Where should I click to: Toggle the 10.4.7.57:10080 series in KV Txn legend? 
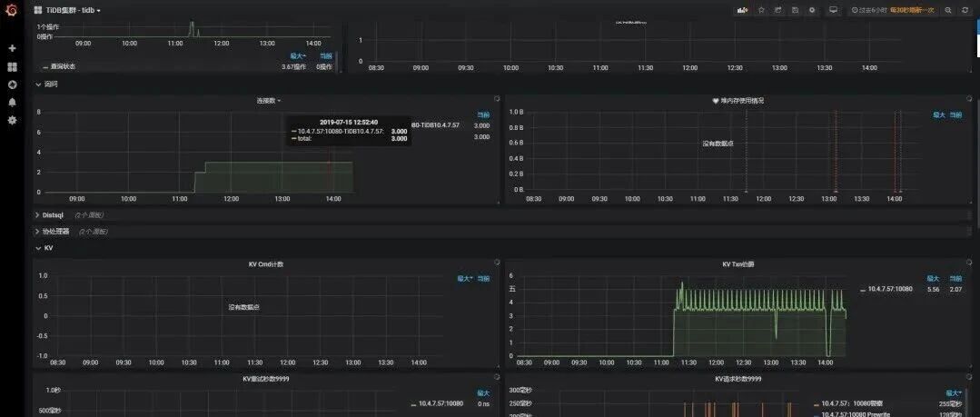pos(889,289)
